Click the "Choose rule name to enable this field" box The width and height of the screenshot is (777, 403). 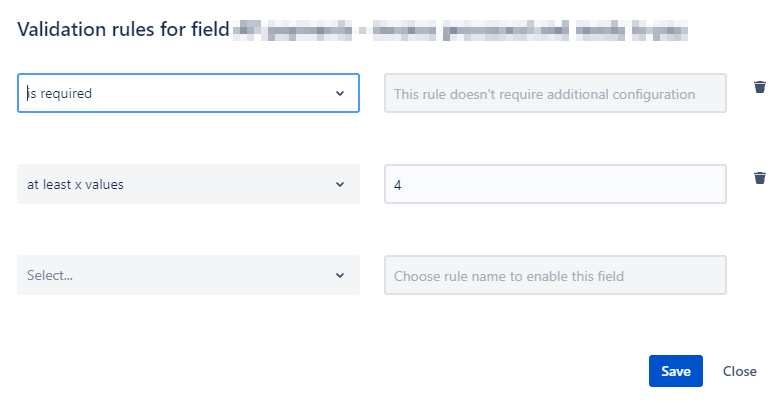(x=555, y=275)
